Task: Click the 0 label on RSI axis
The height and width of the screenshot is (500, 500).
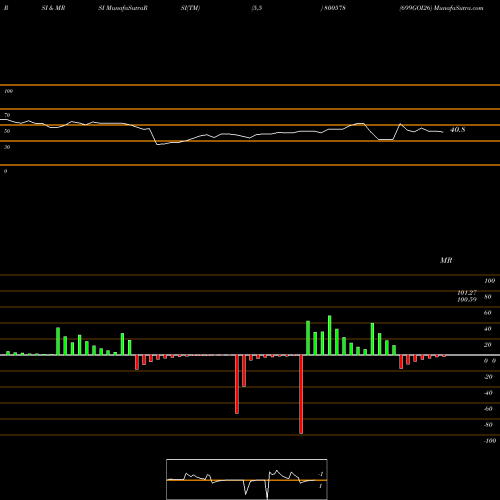Action: pos(5,171)
